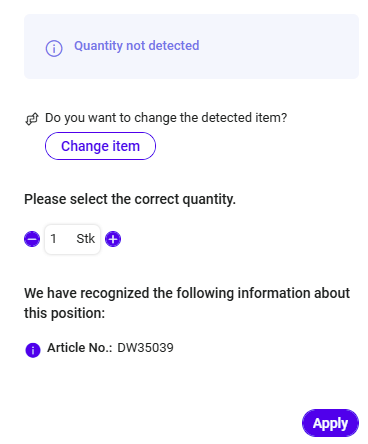Tap the circular plus icon right of Stk

coord(113,239)
